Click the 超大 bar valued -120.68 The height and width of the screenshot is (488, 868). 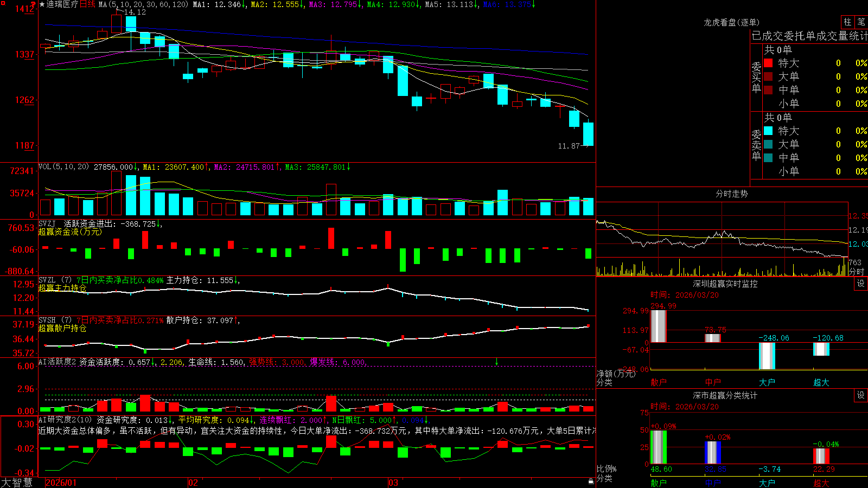pyautogui.click(x=821, y=349)
